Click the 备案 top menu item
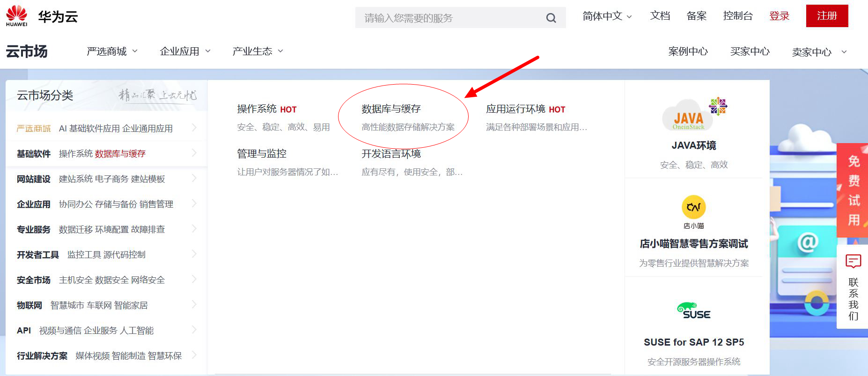Screen dimensions: 868x376 point(697,16)
